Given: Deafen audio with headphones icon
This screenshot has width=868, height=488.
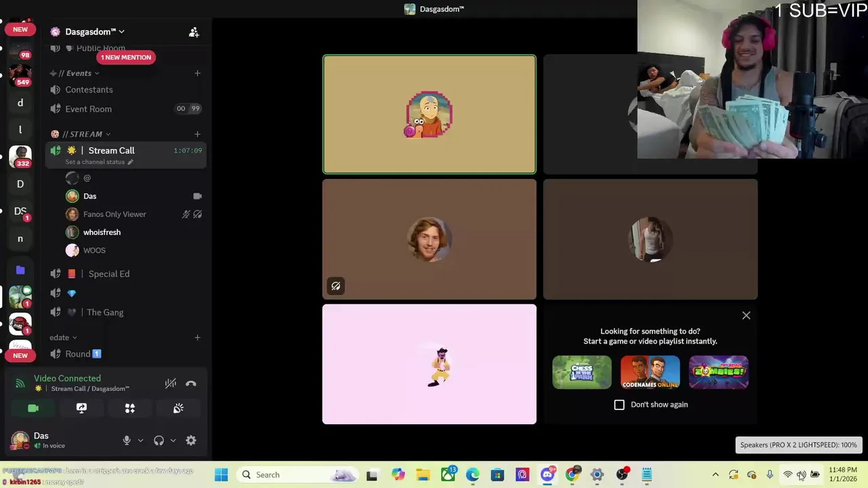Looking at the screenshot, I should tap(159, 441).
